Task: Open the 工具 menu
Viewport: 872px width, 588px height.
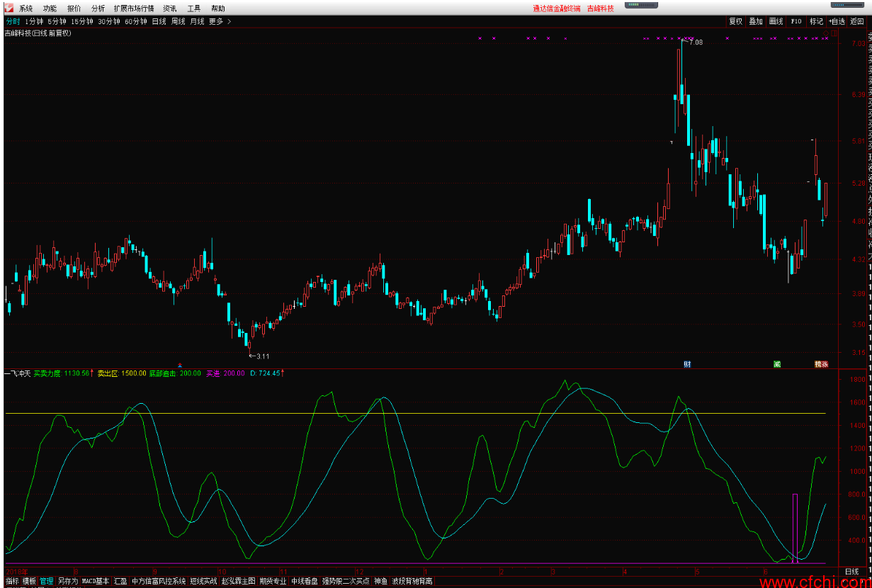Action: pos(194,9)
